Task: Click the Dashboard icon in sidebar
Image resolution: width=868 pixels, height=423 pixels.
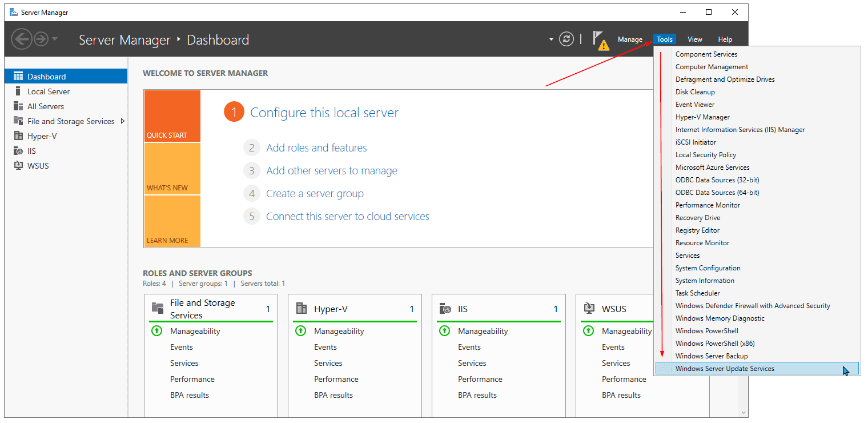Action: coord(18,77)
